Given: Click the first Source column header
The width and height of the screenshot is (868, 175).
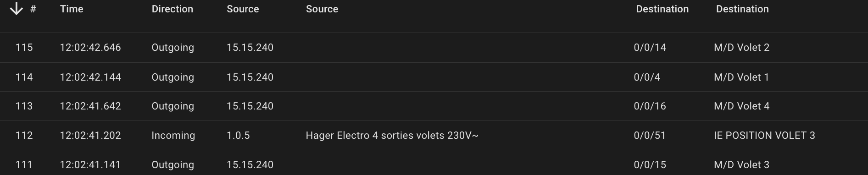Looking at the screenshot, I should click(x=243, y=9).
